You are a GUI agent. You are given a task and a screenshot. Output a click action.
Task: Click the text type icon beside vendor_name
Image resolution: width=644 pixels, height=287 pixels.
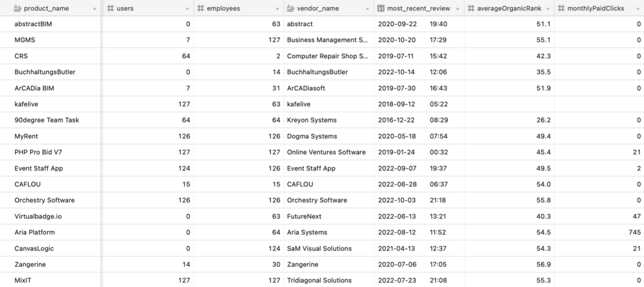coord(290,8)
